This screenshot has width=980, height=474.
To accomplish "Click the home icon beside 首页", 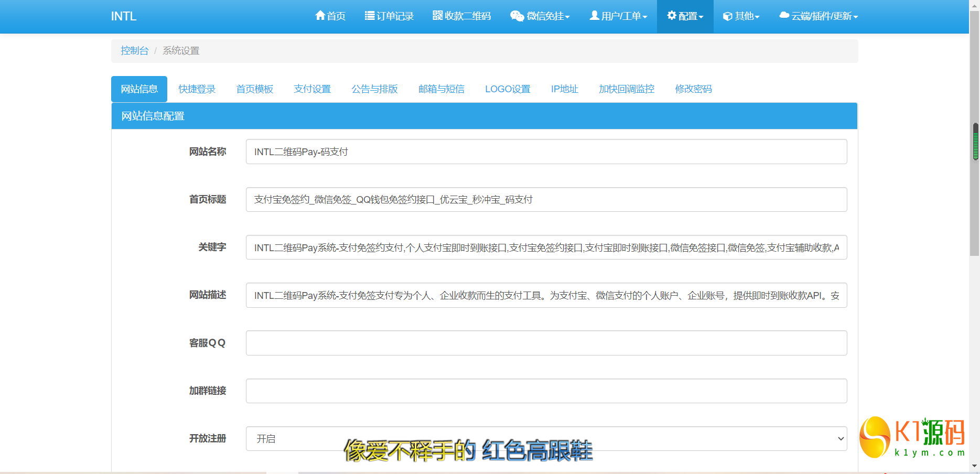I will [320, 16].
